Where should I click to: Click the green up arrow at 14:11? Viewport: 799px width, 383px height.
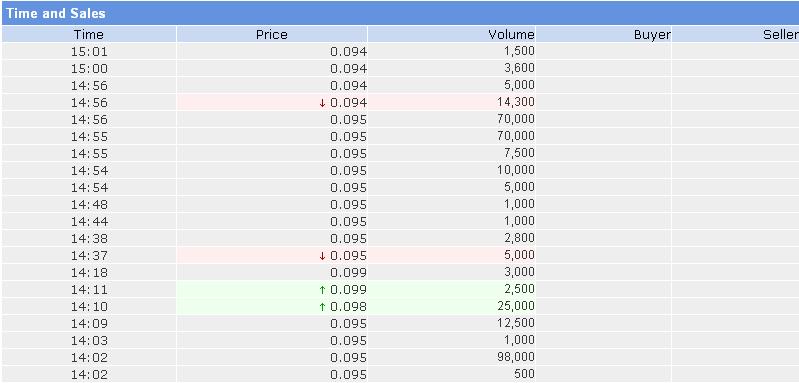tap(322, 290)
